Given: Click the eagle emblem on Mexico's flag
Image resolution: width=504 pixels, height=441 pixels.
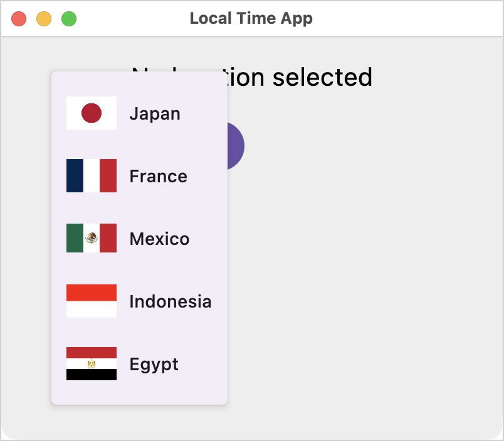Looking at the screenshot, I should [92, 238].
